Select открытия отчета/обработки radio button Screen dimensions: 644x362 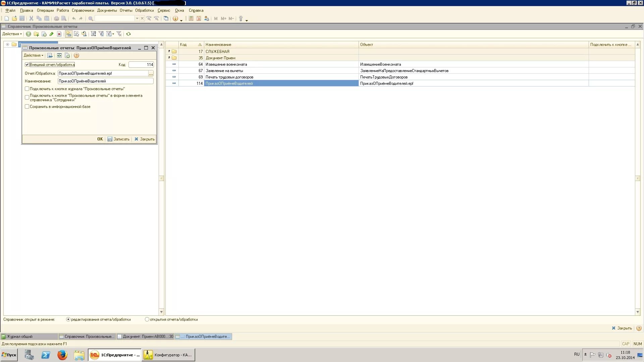(x=147, y=319)
